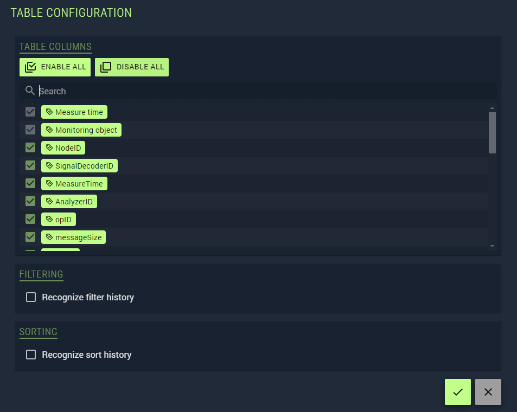Select the Monitoring object tag
The image size is (517, 412).
click(x=81, y=130)
